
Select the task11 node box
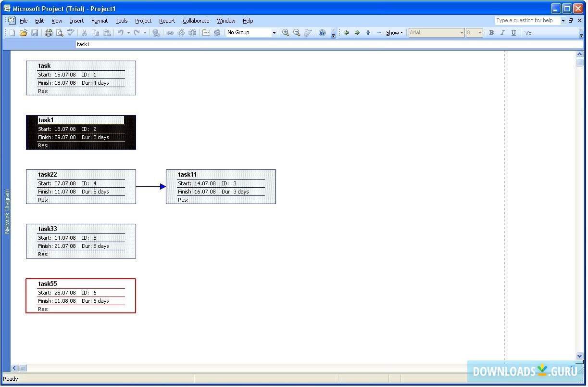click(221, 187)
